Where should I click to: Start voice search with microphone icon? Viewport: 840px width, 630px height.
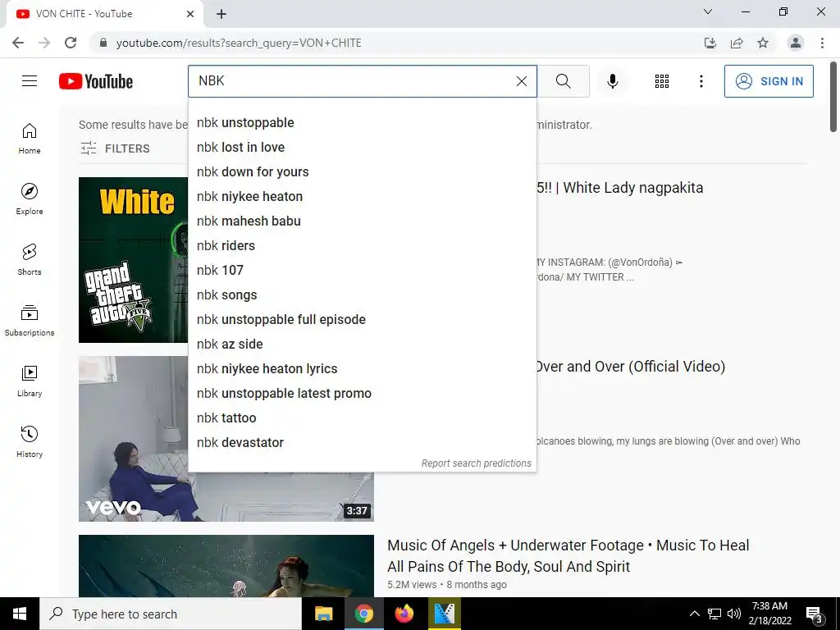[612, 81]
